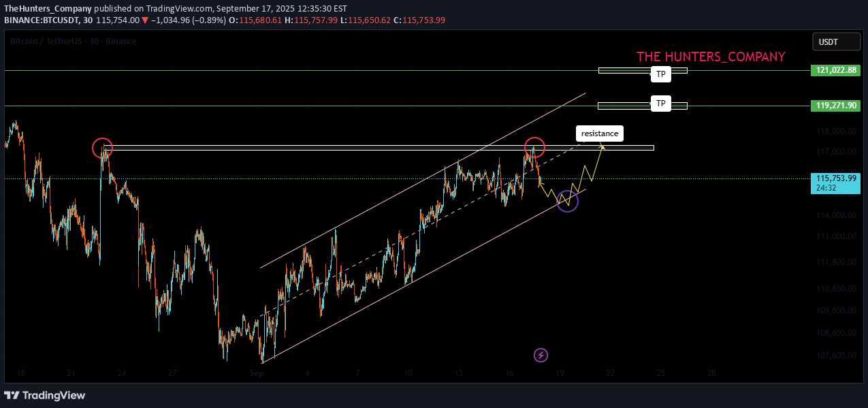Image resolution: width=868 pixels, height=408 pixels.
Task: Click the 118,000.00 price axis label
Action: pos(836,131)
